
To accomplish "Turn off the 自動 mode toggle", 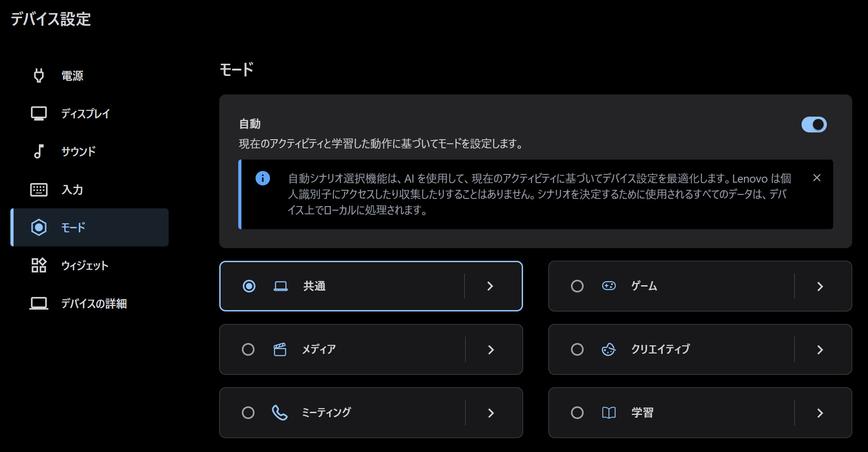I will click(814, 124).
